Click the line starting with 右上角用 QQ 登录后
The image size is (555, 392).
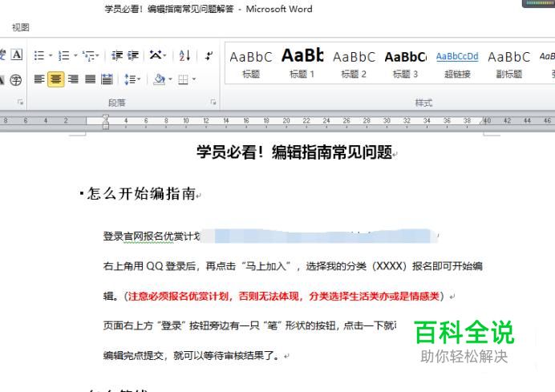point(293,265)
